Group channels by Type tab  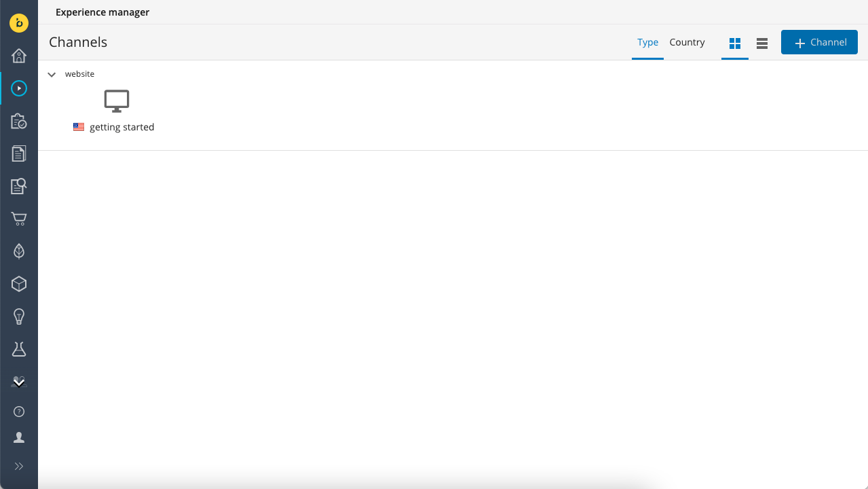[x=647, y=42]
